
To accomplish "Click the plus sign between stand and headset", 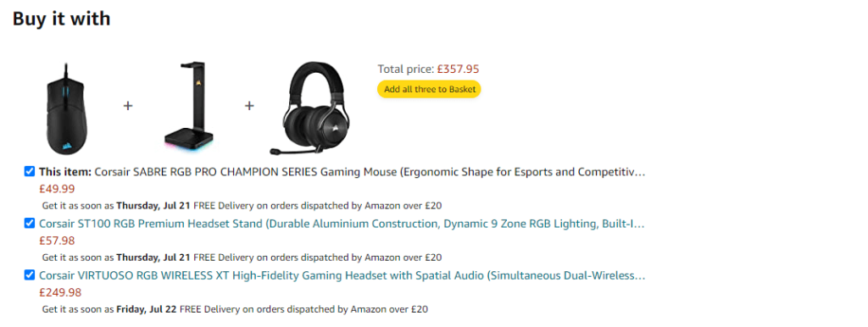I will coord(250,106).
